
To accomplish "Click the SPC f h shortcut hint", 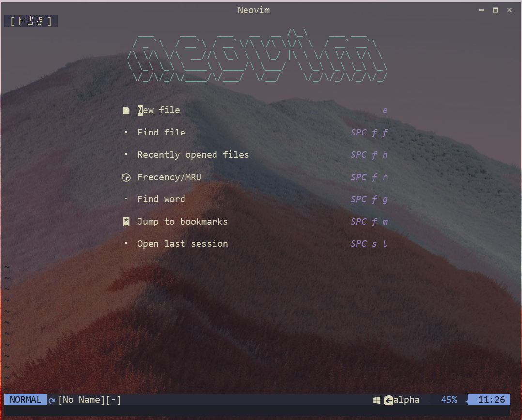I will [369, 155].
